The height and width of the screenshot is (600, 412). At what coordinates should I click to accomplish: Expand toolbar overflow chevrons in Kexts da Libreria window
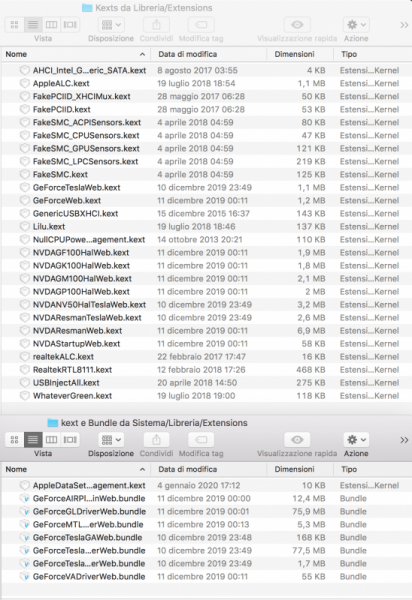pos(404,25)
